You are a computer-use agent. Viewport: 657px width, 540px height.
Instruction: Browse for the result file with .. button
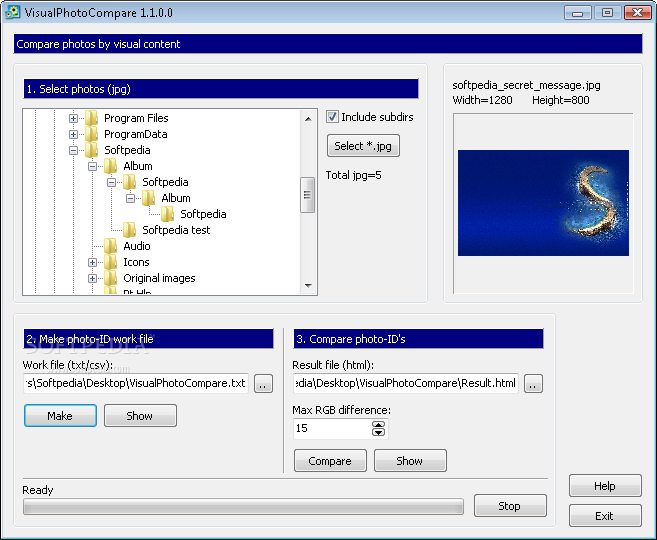point(533,383)
